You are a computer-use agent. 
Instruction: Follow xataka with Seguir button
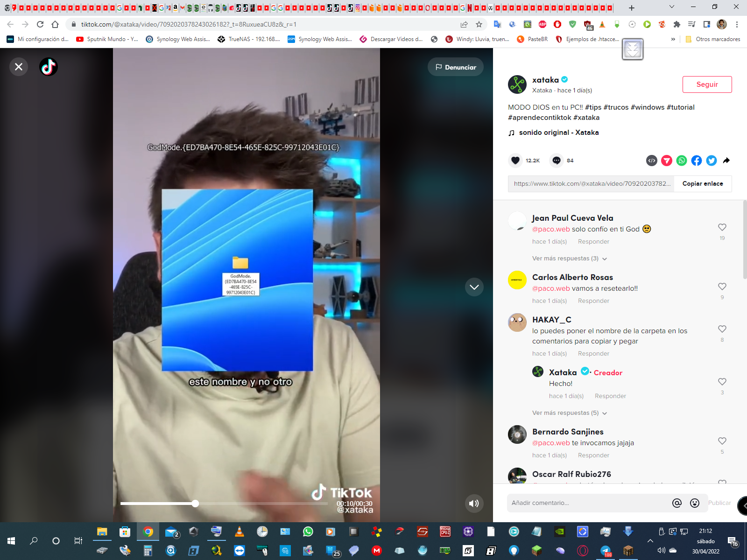coord(707,84)
